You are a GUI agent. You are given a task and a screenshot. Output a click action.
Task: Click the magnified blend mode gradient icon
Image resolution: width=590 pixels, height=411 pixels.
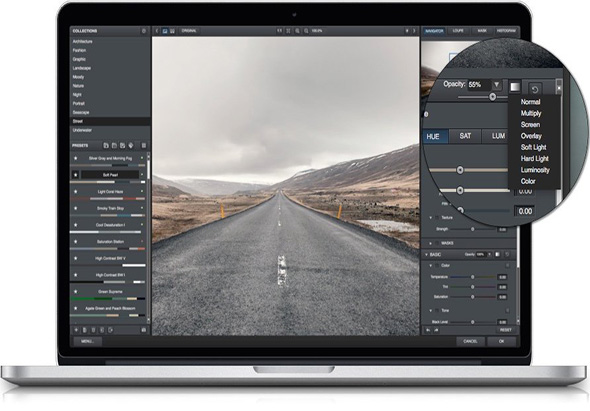515,87
